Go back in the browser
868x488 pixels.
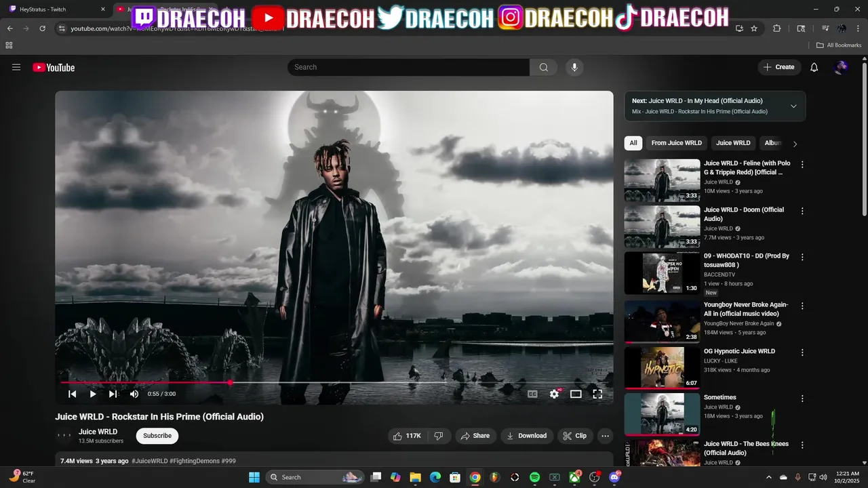[10, 28]
